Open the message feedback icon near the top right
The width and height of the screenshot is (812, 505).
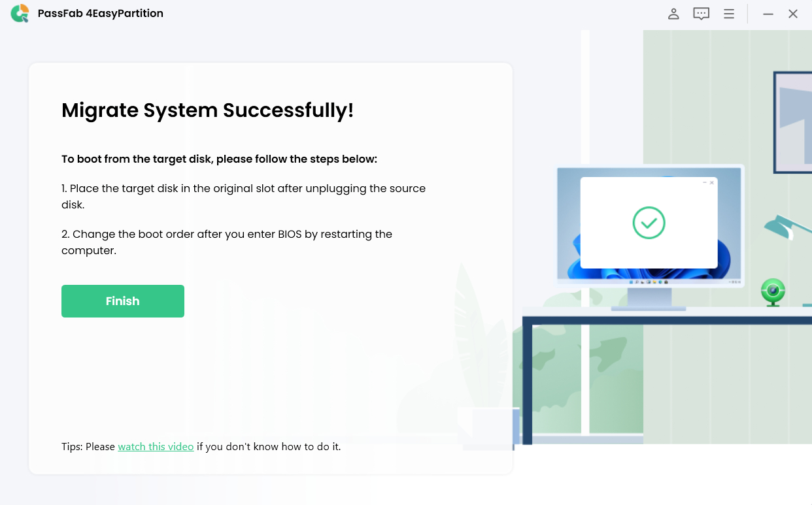pos(701,13)
